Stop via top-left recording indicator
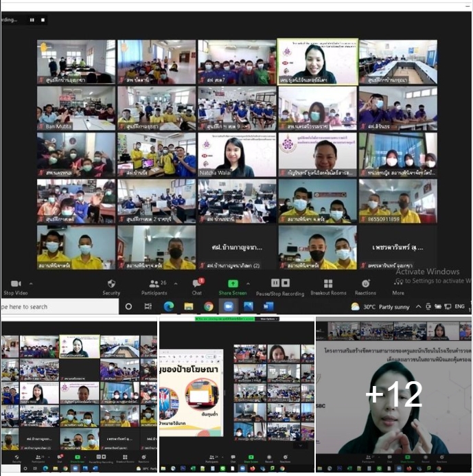 tap(43, 20)
